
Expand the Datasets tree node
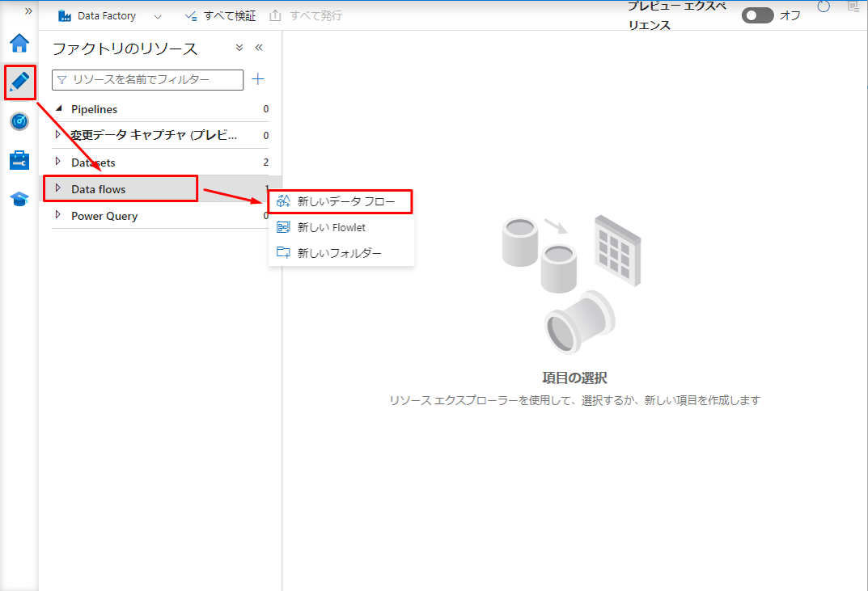57,162
